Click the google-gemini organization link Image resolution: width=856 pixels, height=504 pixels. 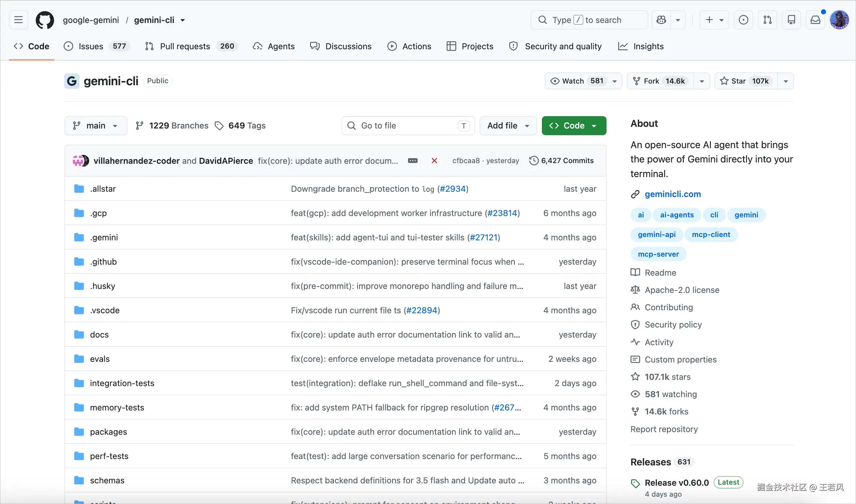(x=91, y=20)
